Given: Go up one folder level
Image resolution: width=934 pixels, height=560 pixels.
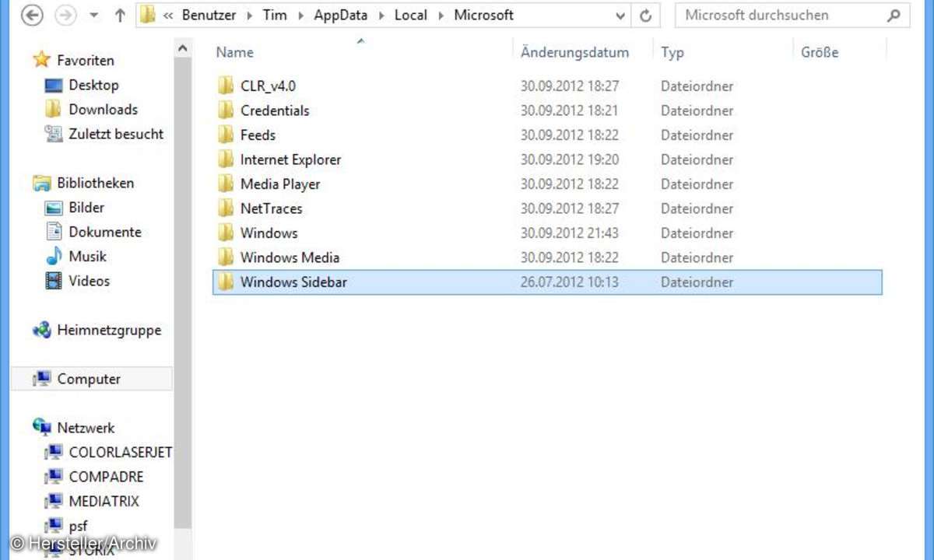Looking at the screenshot, I should [120, 15].
